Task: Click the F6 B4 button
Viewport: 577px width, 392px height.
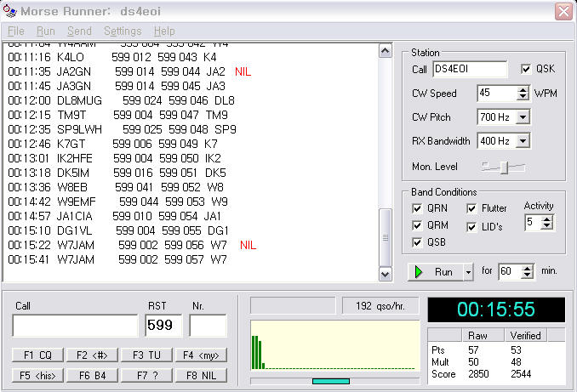Action: [x=92, y=376]
